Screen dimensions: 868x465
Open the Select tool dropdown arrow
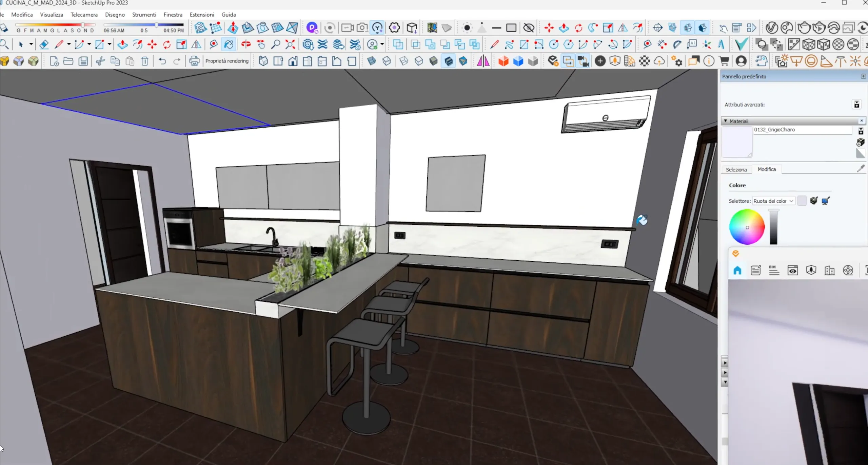(31, 44)
